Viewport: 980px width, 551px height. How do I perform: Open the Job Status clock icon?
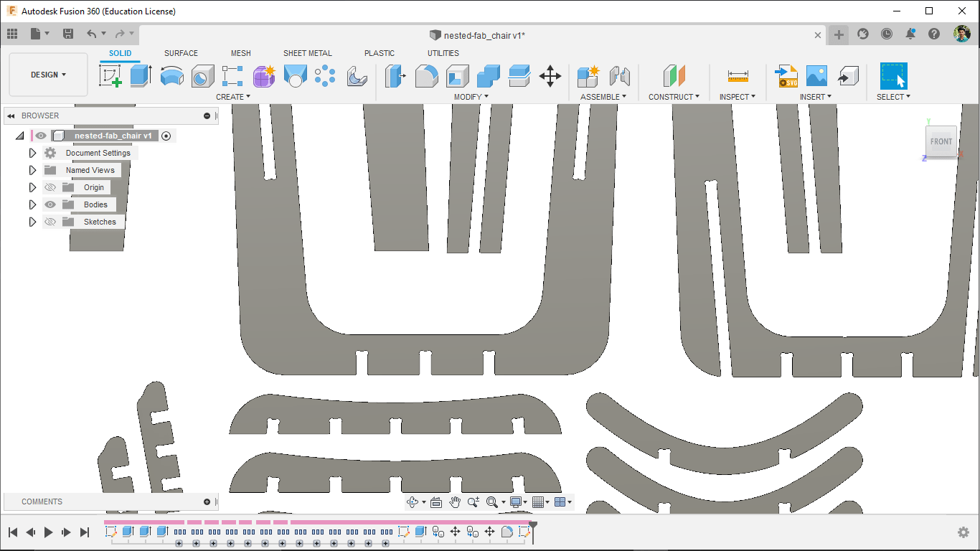[887, 34]
